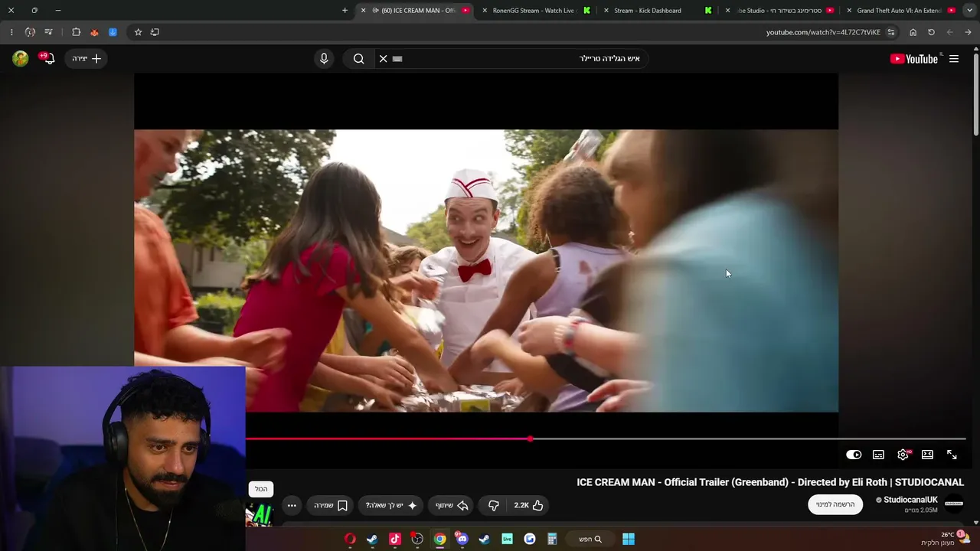Save the video to a playlist (שמירה)
The image size is (980, 551).
[331, 505]
